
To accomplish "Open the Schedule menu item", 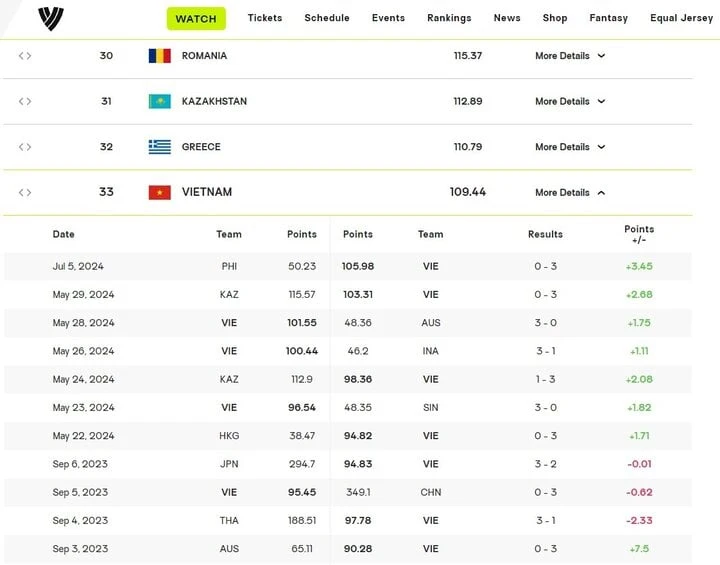I will pos(327,18).
